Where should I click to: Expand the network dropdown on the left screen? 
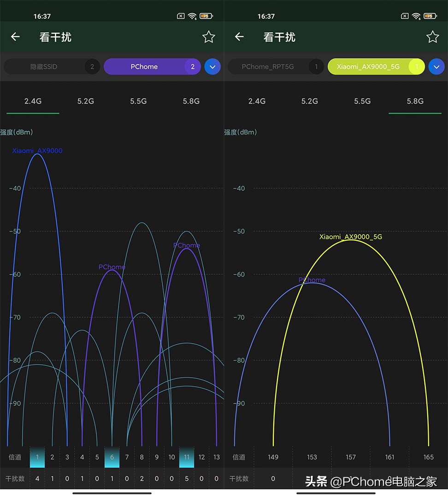(x=212, y=66)
